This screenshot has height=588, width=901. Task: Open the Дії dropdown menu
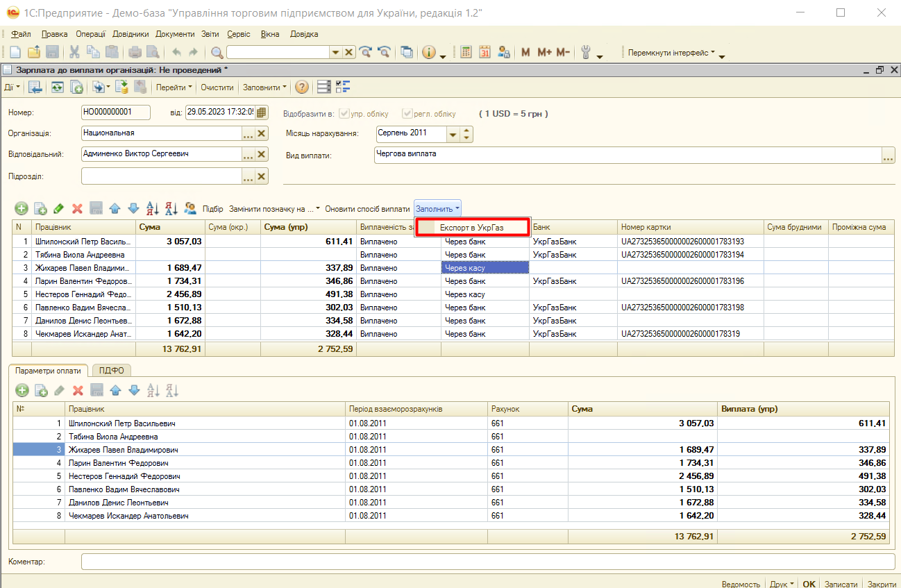[12, 87]
